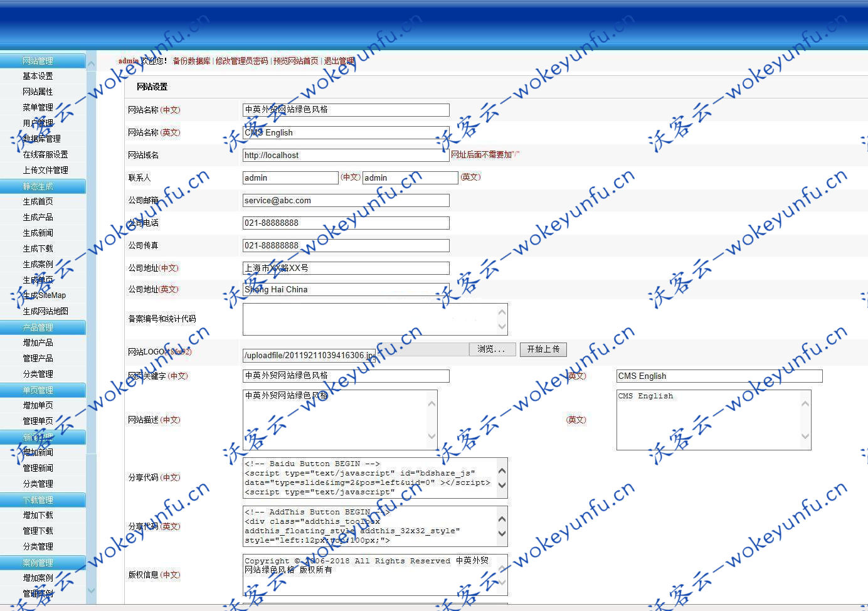The width and height of the screenshot is (868, 611).
Task: Click up arrow of AddThis code scrollbar
Action: pyautogui.click(x=502, y=519)
